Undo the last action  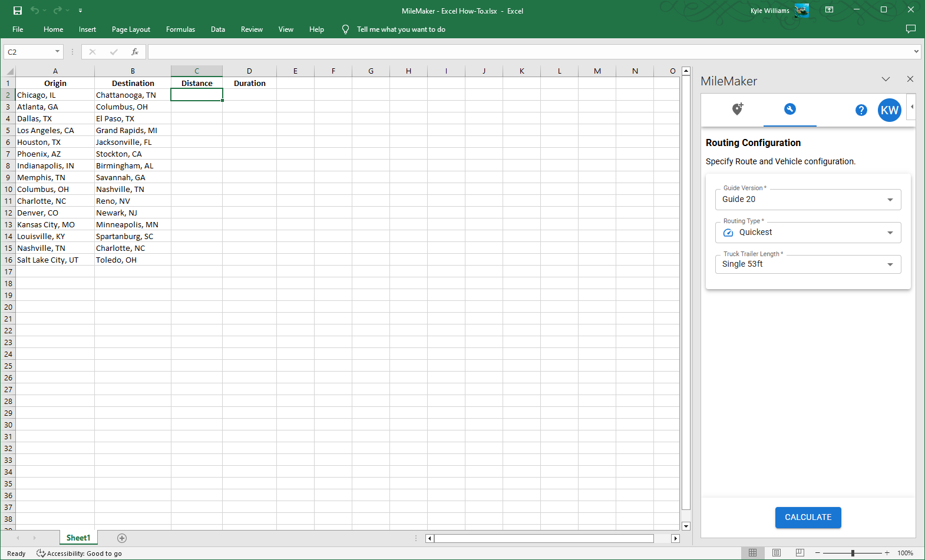(x=35, y=11)
